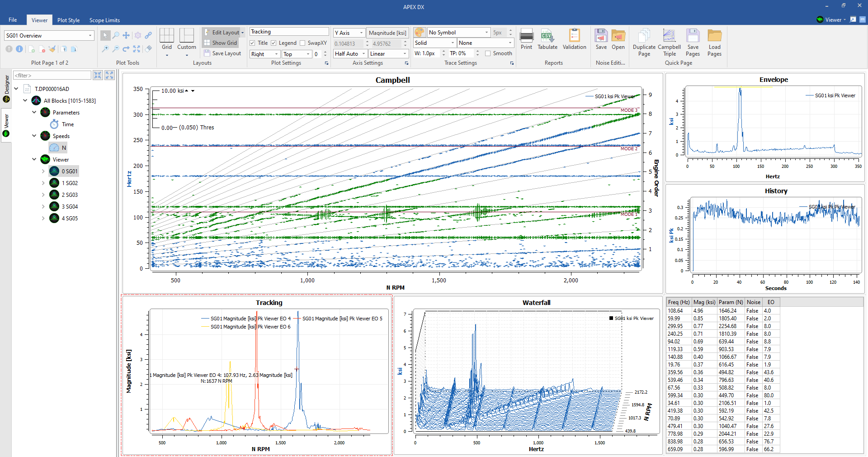Activate the magnifier zoom plot tool
The height and width of the screenshot is (457, 868).
(x=116, y=35)
